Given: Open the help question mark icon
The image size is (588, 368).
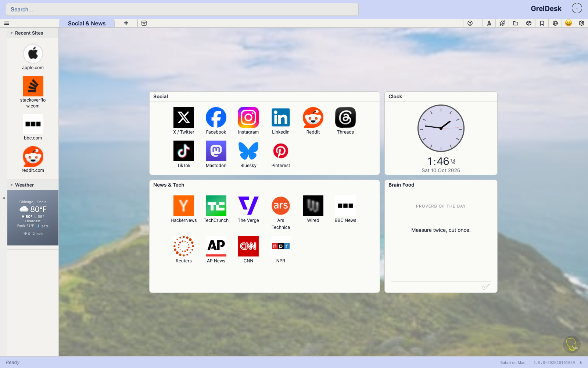Looking at the screenshot, I should [x=470, y=23].
